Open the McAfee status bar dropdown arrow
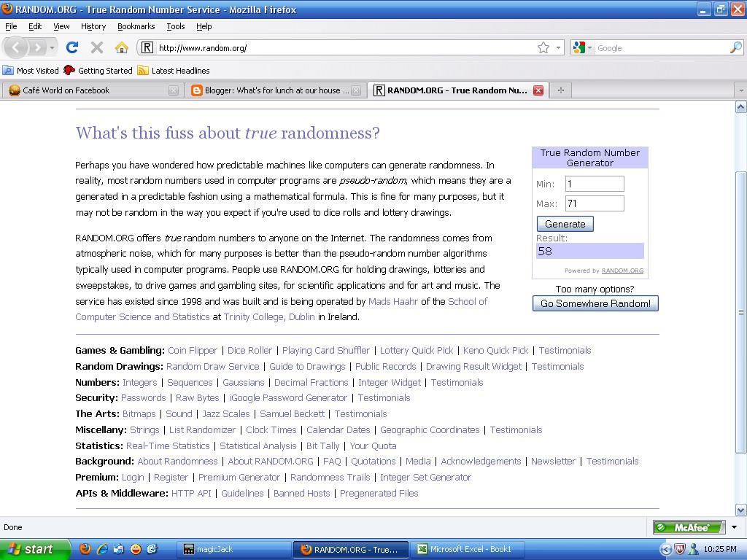This screenshot has width=747, height=560. click(734, 527)
